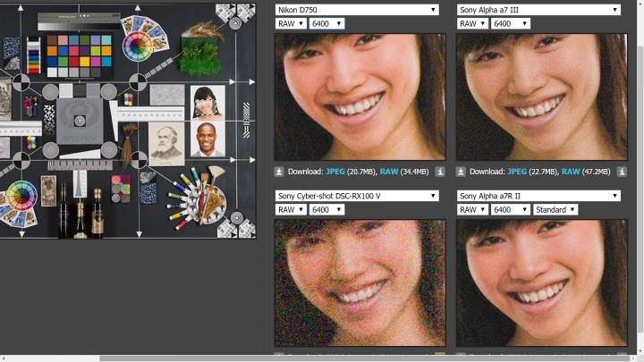Open the Sony Alpha a7R II camera dropdown
Viewport: 644px width, 362px height.
pyautogui.click(x=538, y=196)
